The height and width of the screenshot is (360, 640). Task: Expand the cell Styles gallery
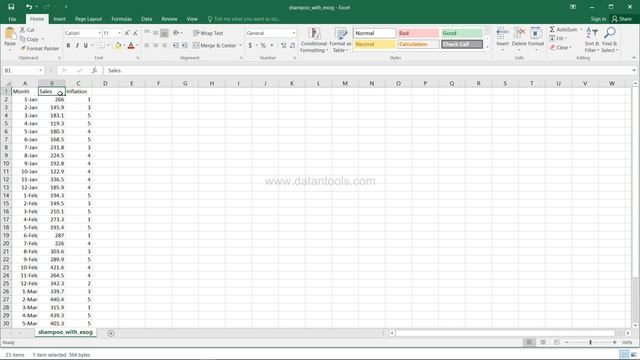click(x=487, y=48)
